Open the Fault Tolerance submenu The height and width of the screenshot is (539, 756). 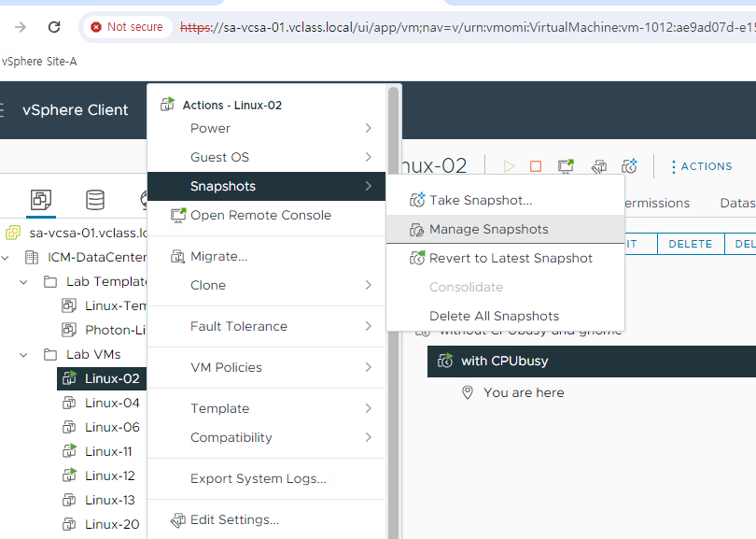[266, 326]
